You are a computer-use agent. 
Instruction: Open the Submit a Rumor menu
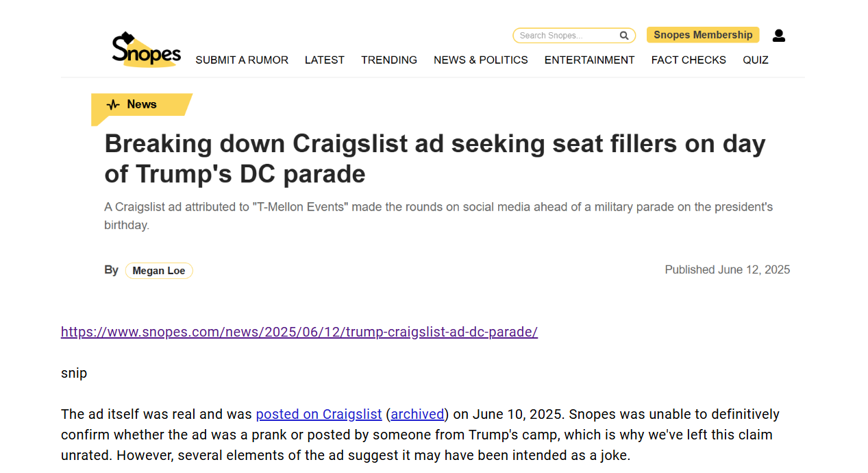click(x=242, y=60)
